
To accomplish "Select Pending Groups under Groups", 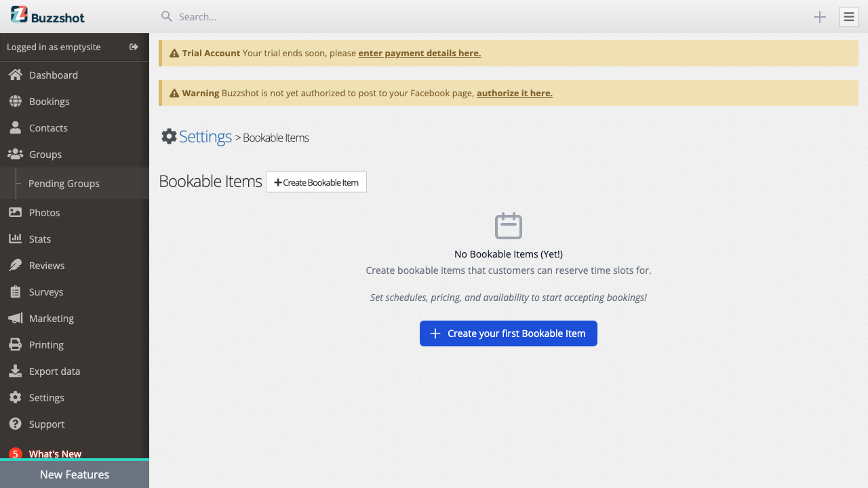I will [64, 183].
